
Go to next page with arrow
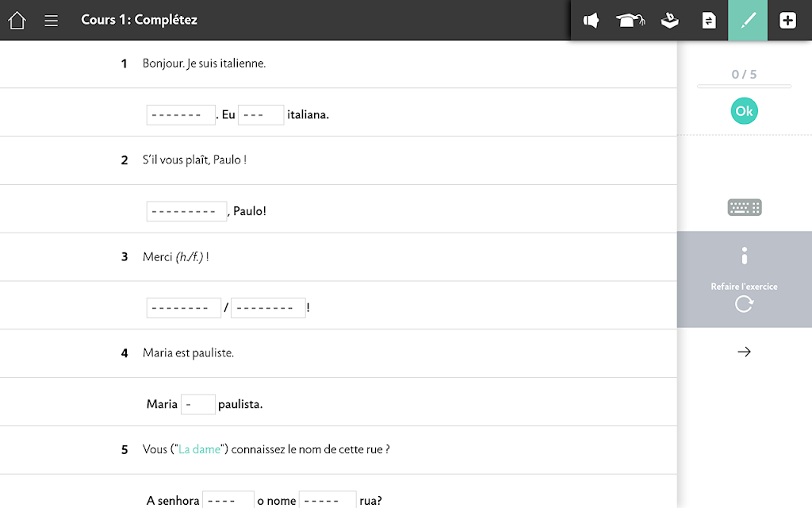[744, 352]
